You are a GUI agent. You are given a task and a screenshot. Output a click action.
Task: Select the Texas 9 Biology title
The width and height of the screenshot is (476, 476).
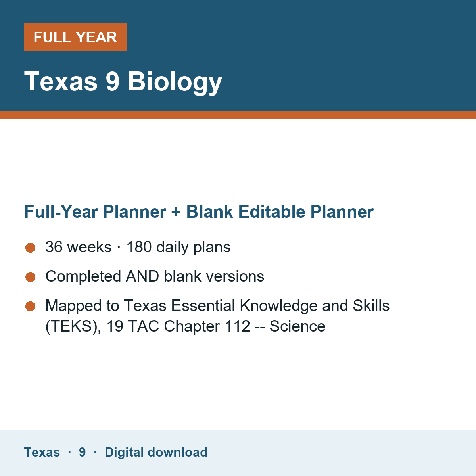click(x=123, y=82)
